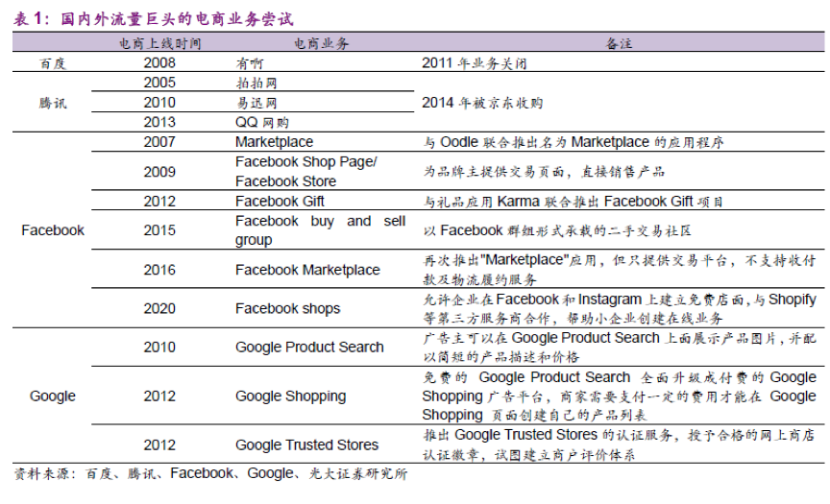
Task: Select the year '2008' cell
Action: 159,63
